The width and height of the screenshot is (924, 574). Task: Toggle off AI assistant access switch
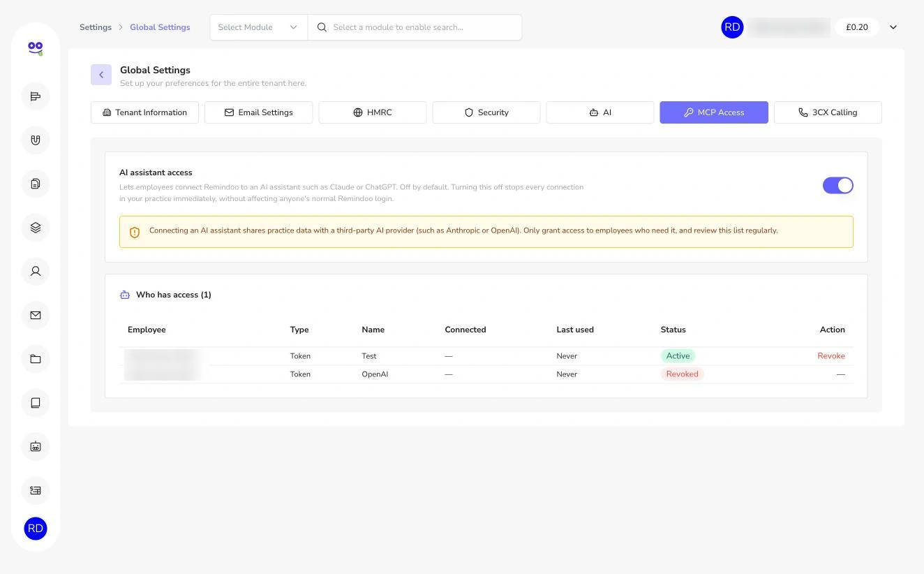coord(837,185)
